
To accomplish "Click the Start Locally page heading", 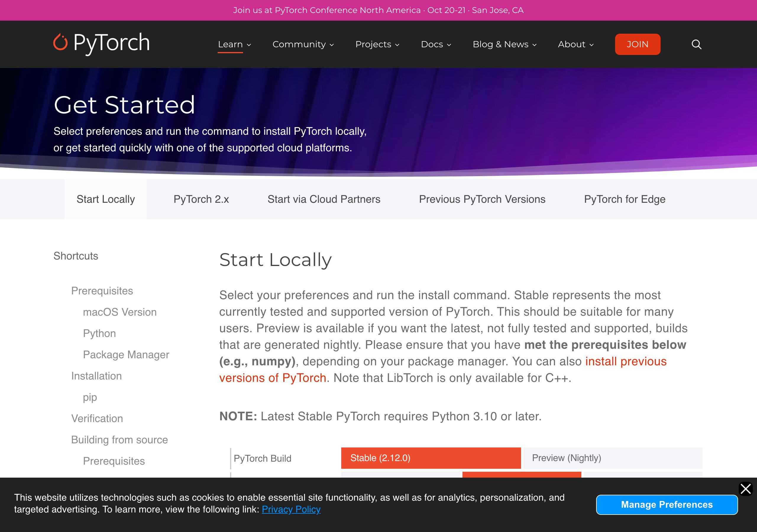I will [x=275, y=259].
